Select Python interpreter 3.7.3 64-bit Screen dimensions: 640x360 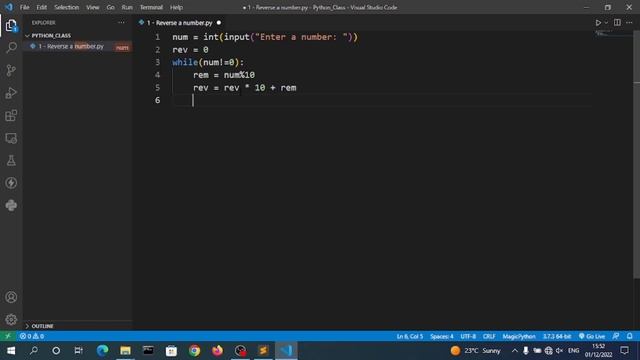557,336
